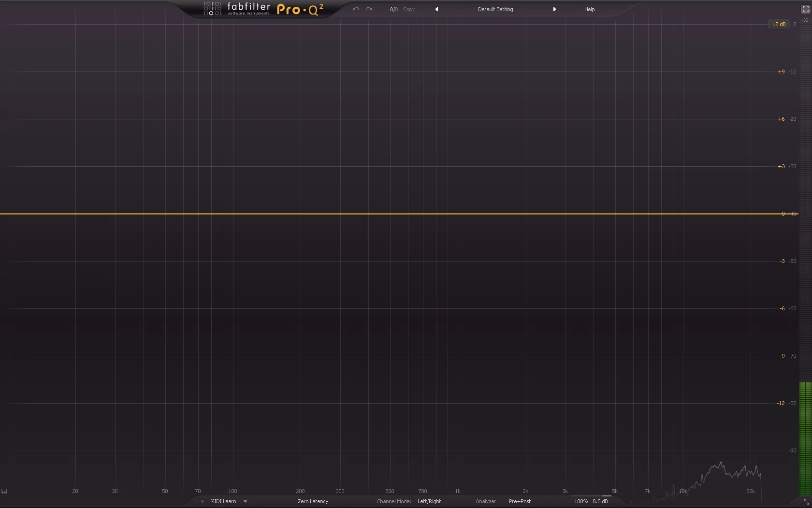812x508 pixels.
Task: Change the Left/Right channel mode
Action: click(429, 501)
